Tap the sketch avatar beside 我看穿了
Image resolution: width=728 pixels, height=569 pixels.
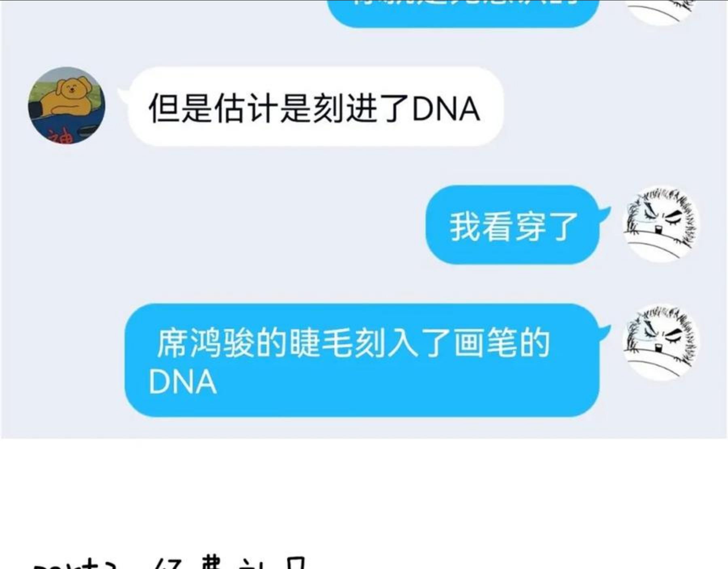coord(660,224)
